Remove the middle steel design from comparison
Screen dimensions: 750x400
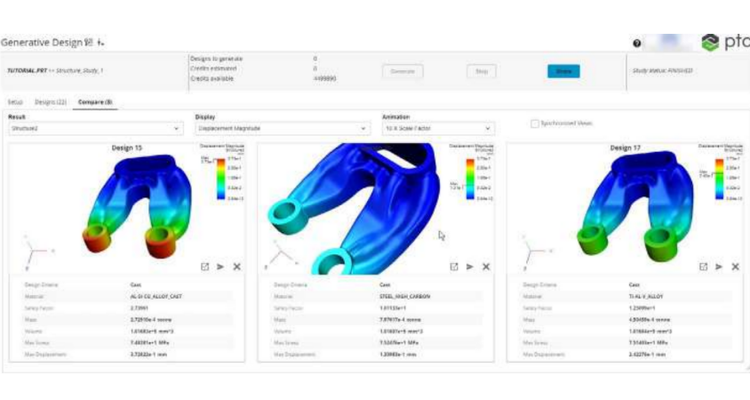[x=486, y=267]
